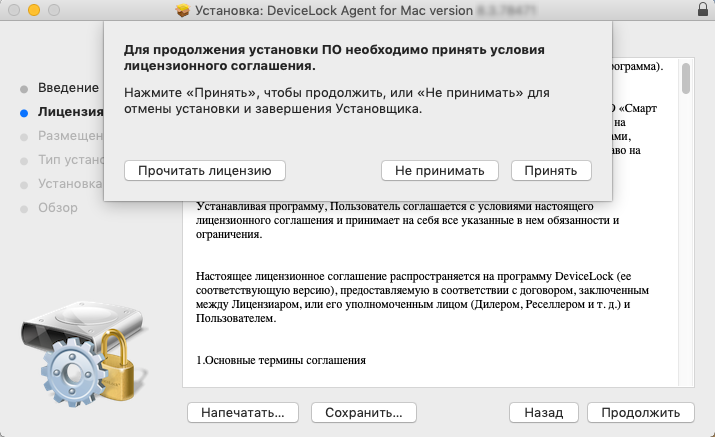Open the license via Прочитать лицензию
Image resolution: width=715 pixels, height=437 pixels.
coord(205,171)
